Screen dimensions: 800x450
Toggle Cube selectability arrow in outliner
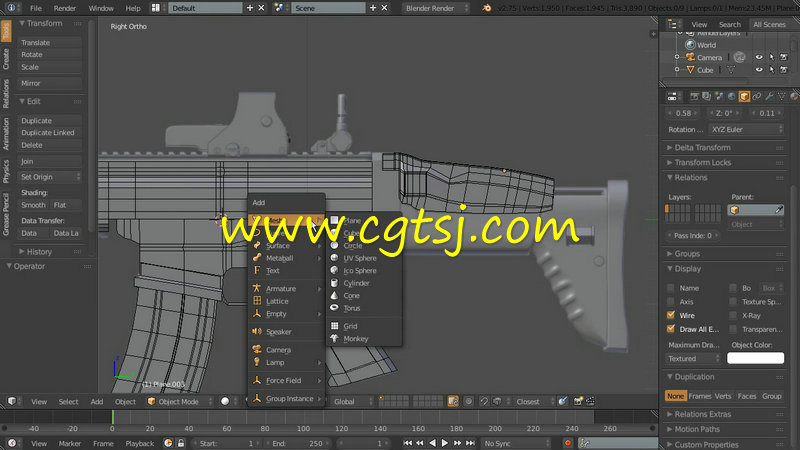(771, 69)
